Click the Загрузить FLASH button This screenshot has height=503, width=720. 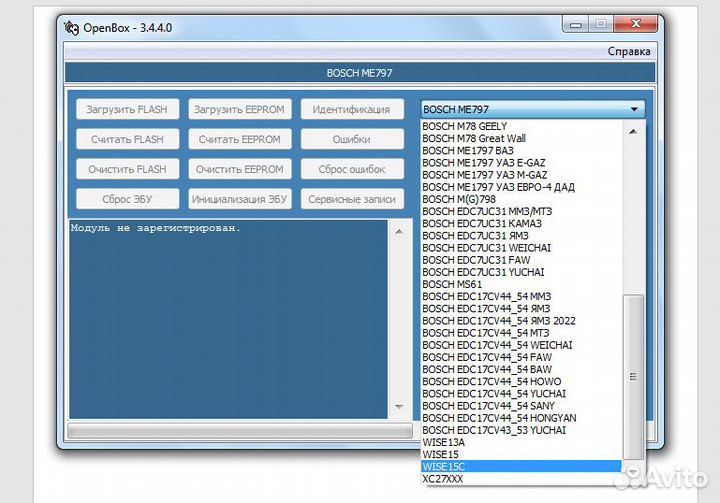click(x=127, y=109)
